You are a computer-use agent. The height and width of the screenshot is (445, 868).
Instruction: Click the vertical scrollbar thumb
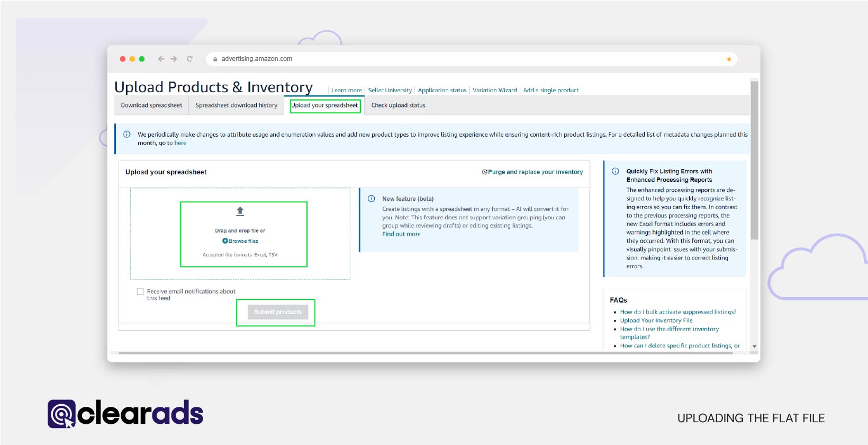[x=755, y=160]
